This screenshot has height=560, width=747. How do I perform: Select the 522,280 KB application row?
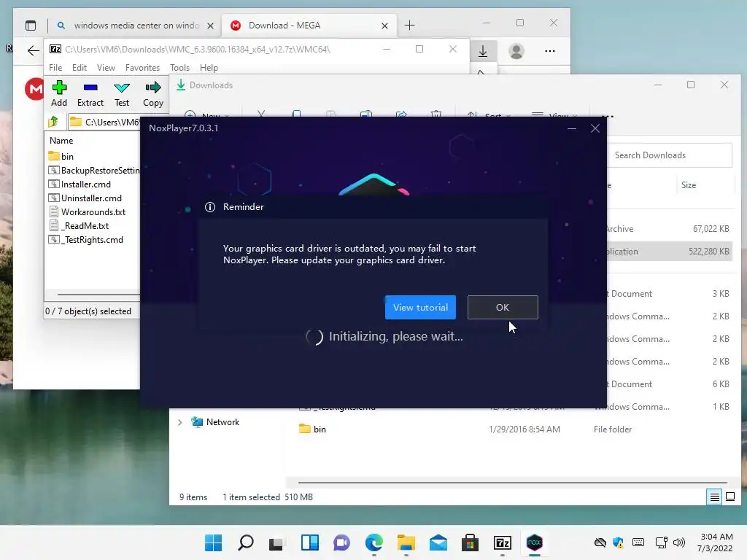coord(670,252)
